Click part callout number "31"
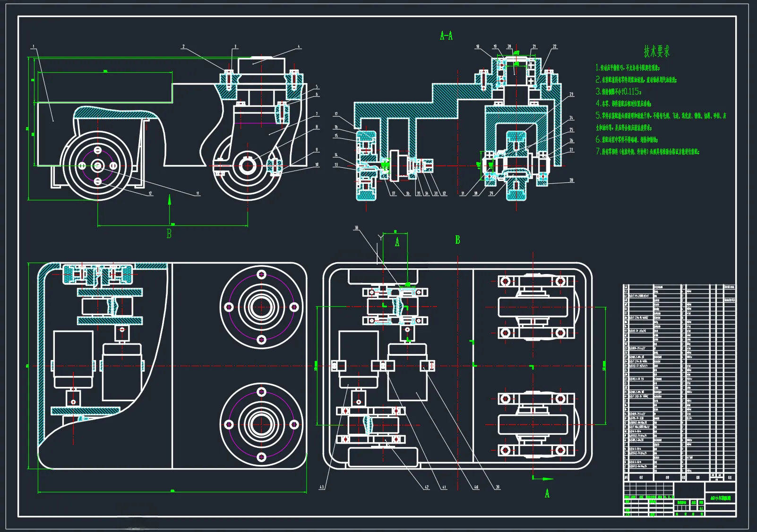 click(463, 193)
